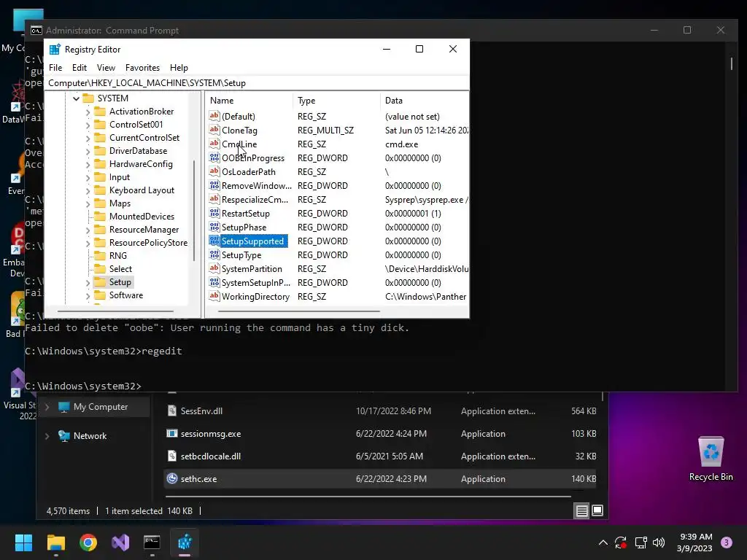Expand My Computer in File Explorer
Screen dimensions: 747x560
point(47,407)
